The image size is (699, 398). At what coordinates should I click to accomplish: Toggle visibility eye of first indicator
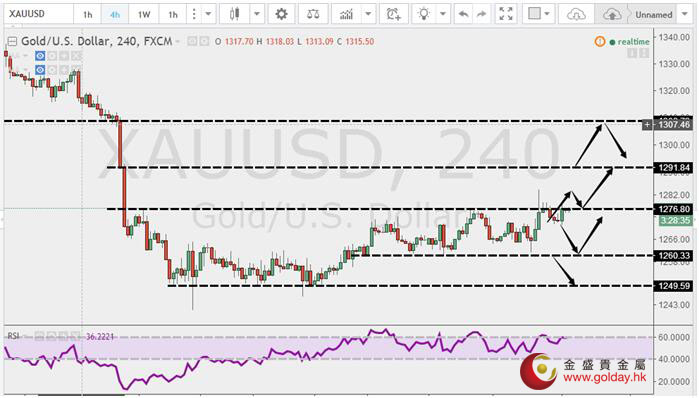click(x=40, y=56)
